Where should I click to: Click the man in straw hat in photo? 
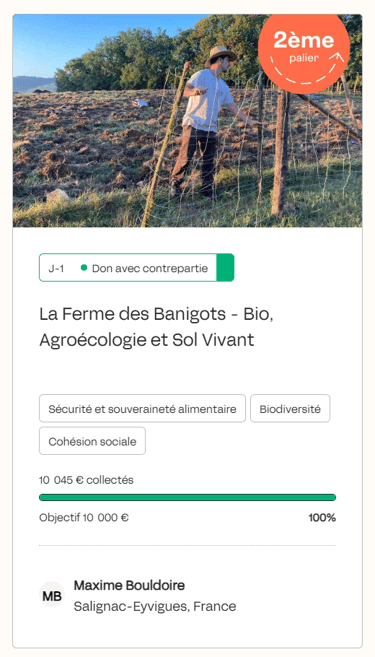(x=209, y=122)
